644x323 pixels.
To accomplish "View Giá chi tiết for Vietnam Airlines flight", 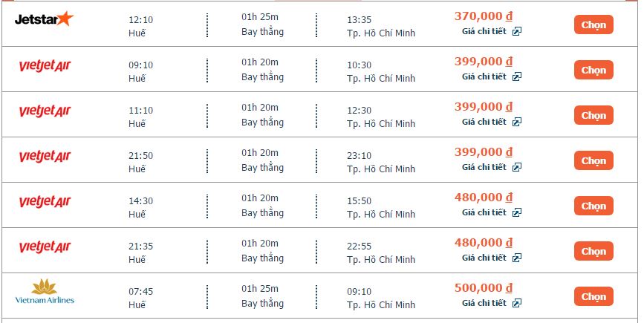I will tap(484, 303).
